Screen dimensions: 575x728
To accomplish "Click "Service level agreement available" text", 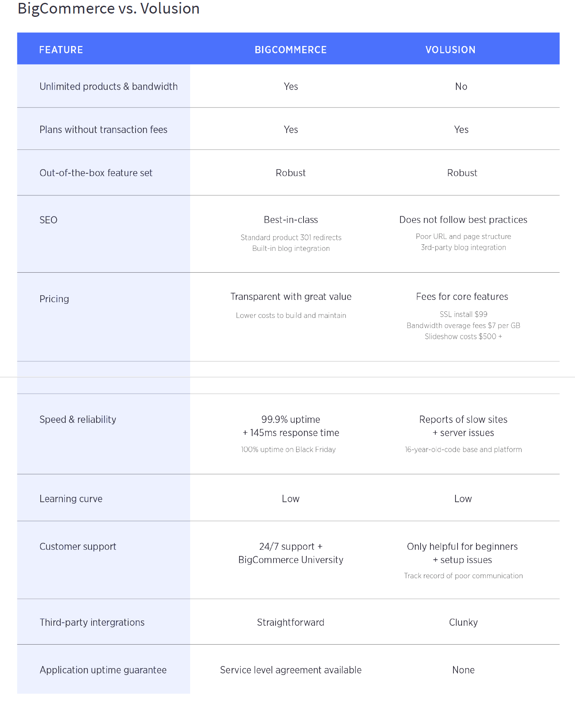I will pos(291,670).
